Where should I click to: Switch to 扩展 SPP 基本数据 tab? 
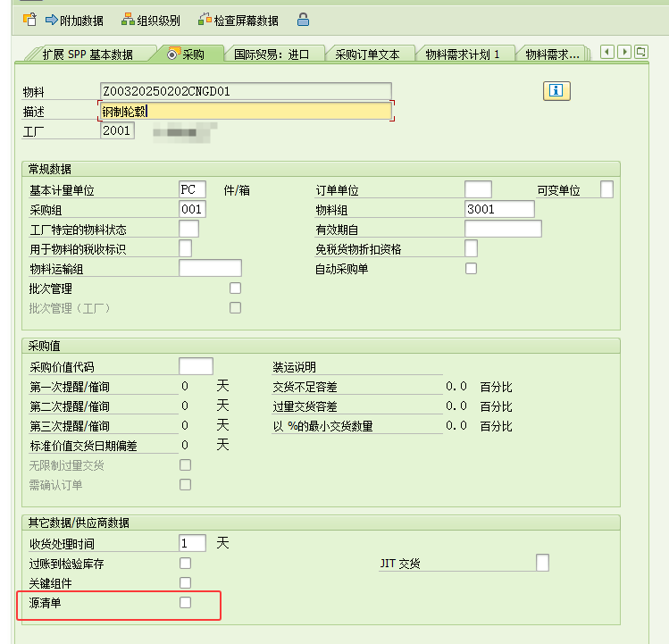coord(88,54)
